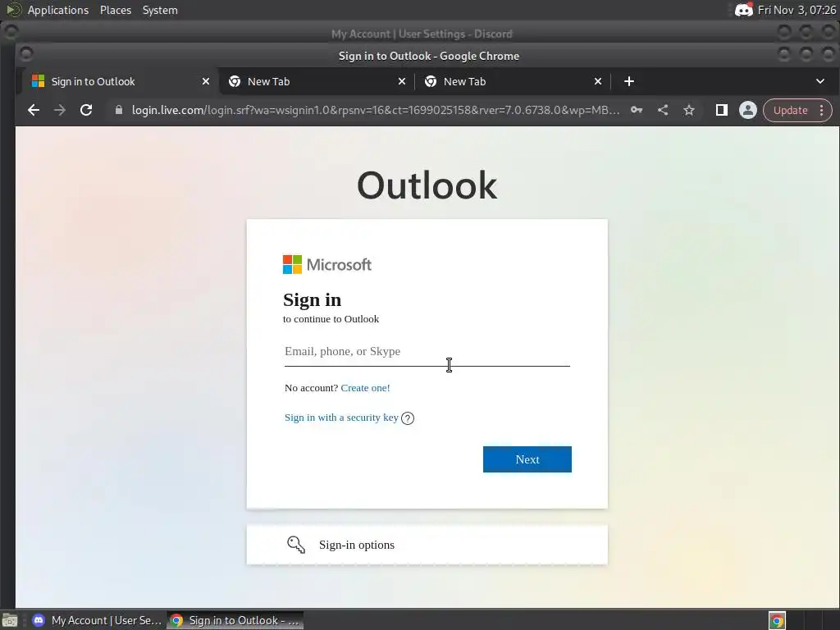The width and height of the screenshot is (840, 630).
Task: Open the Chrome profile avatar menu
Action: (x=748, y=111)
